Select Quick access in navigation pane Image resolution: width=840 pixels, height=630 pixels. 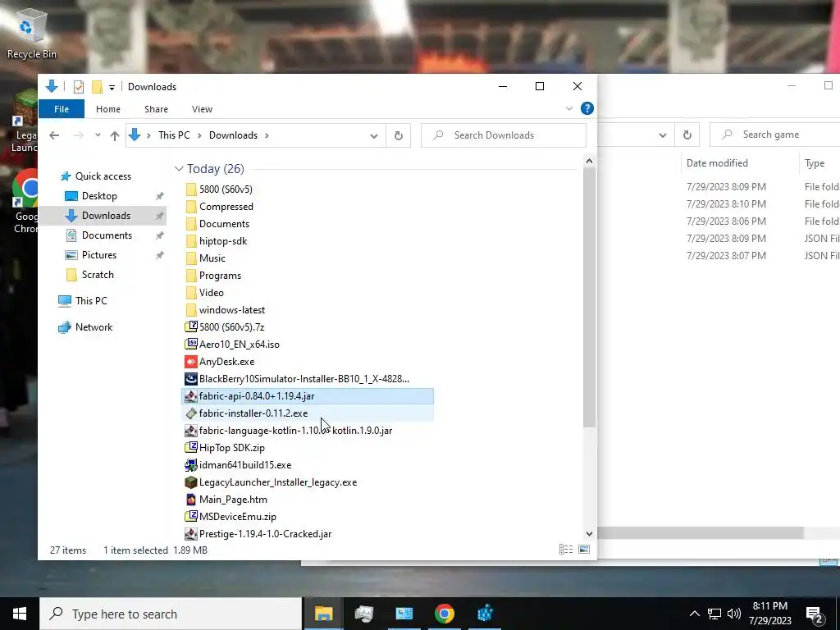tap(103, 176)
